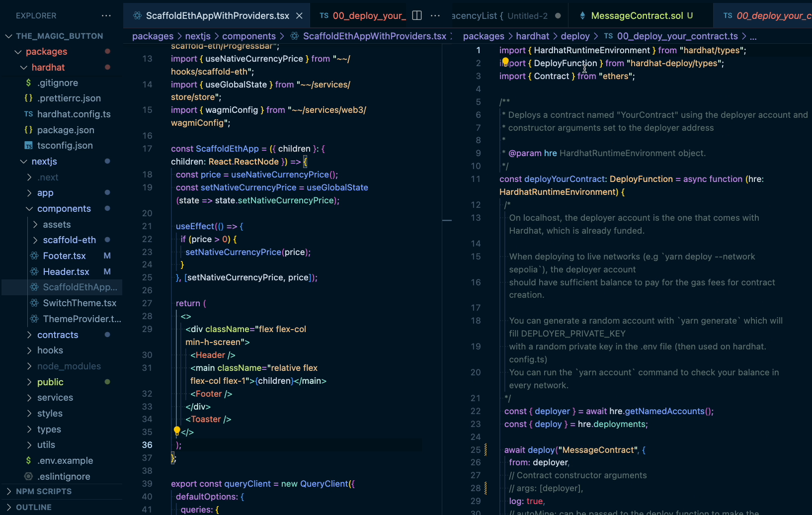
Task: Expand the services folder
Action: pos(29,398)
